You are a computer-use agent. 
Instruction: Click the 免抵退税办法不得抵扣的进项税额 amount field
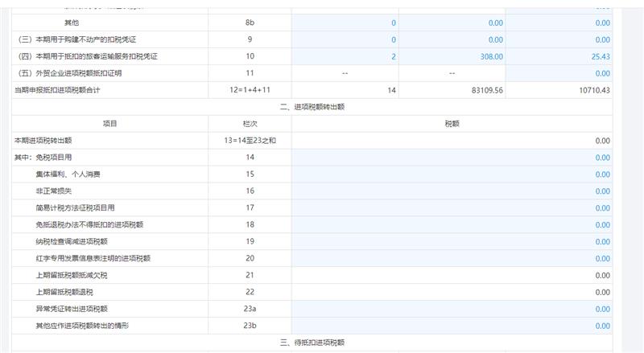(451, 225)
